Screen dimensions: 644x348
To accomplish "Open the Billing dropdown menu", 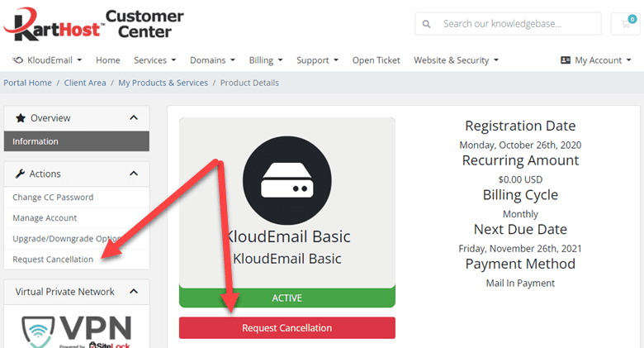I will click(x=266, y=60).
